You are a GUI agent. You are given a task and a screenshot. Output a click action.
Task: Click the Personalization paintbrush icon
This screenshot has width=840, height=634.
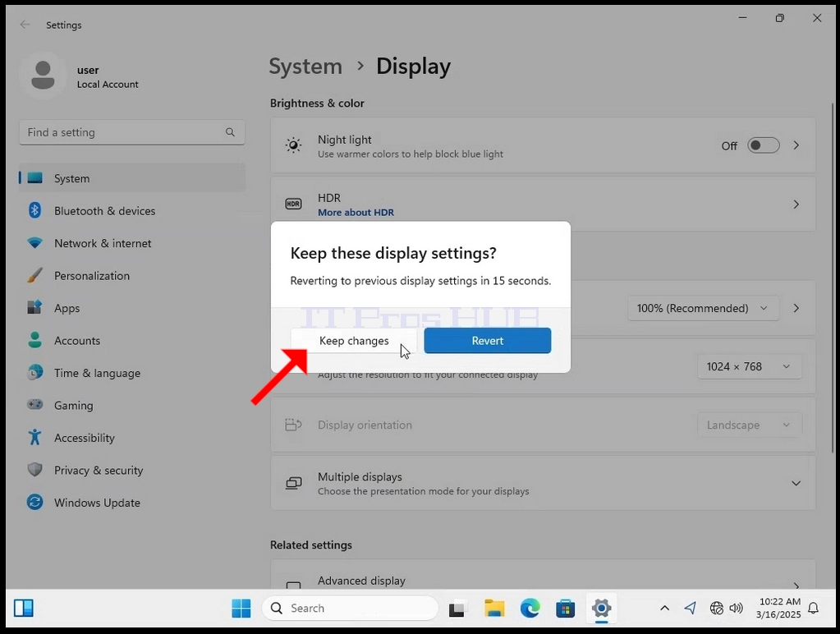click(34, 275)
